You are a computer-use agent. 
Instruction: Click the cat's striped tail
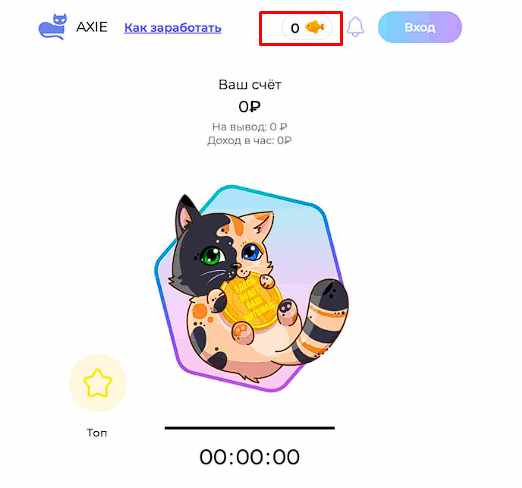(322, 320)
